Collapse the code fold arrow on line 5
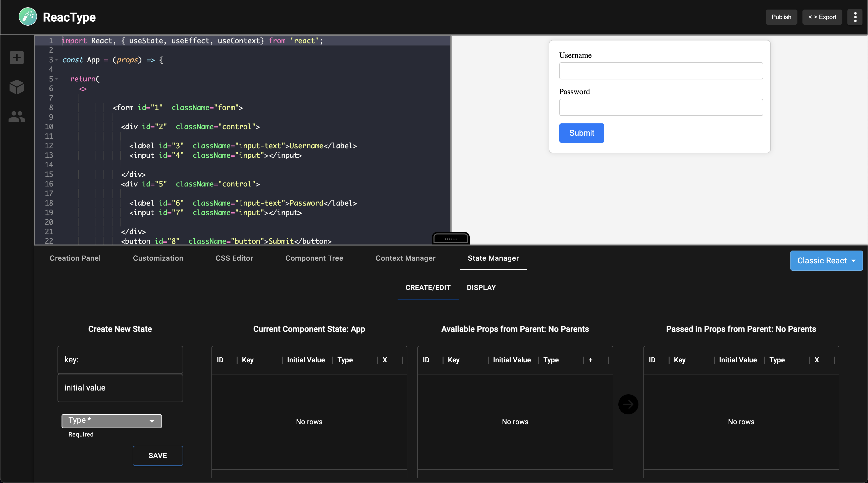Image resolution: width=868 pixels, height=483 pixels. point(57,79)
